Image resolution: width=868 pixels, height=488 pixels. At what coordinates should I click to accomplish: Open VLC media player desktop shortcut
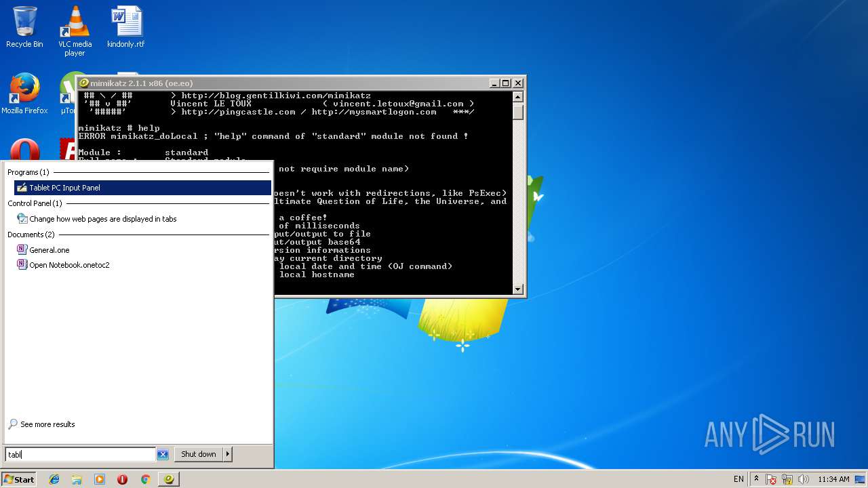(75, 31)
